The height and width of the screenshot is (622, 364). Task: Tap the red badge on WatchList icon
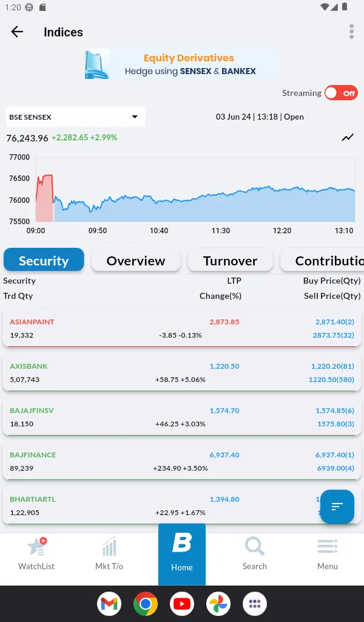pyautogui.click(x=43, y=541)
